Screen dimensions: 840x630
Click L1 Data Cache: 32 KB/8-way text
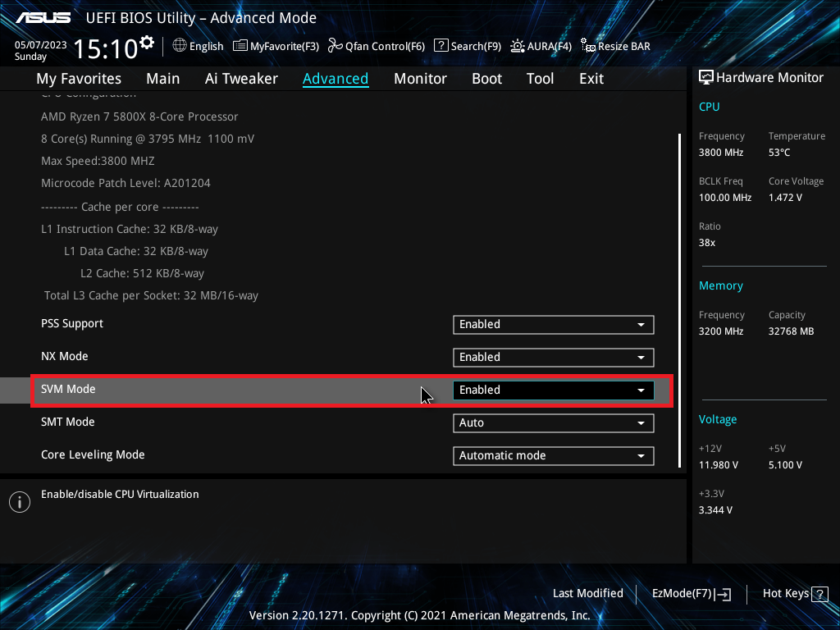click(136, 251)
